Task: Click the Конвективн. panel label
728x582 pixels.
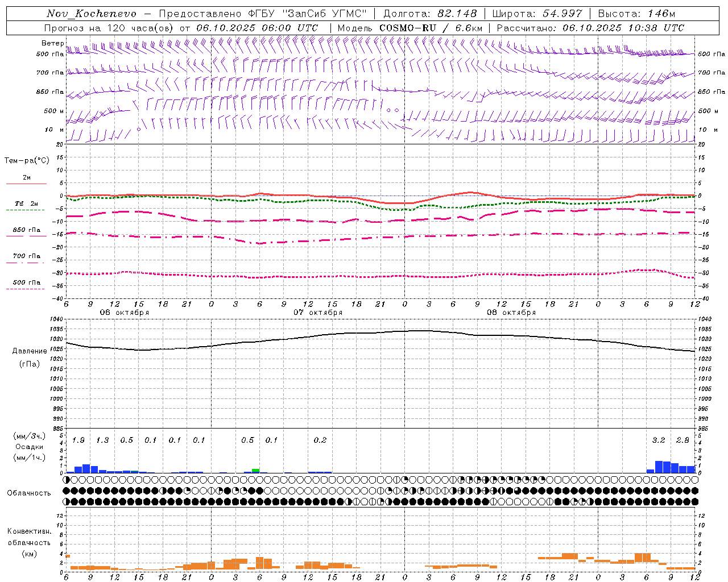Action: click(29, 531)
